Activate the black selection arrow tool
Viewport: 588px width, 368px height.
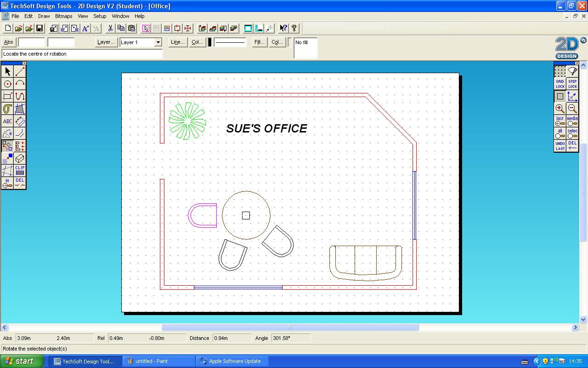(x=7, y=71)
